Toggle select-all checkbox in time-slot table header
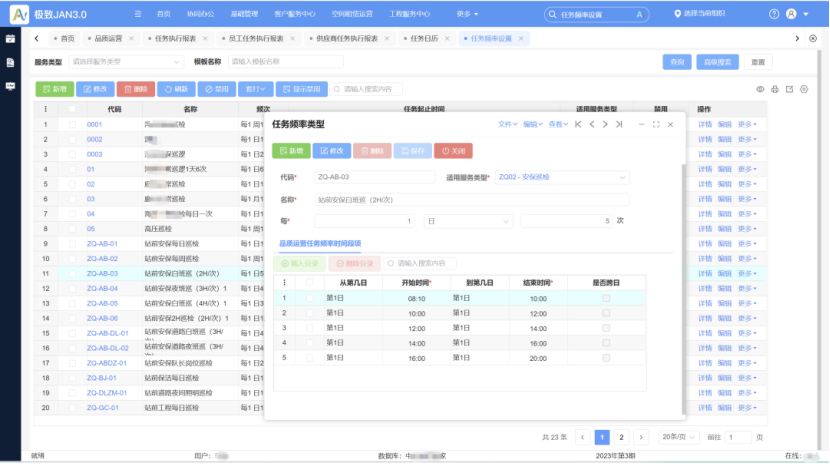 pos(310,283)
